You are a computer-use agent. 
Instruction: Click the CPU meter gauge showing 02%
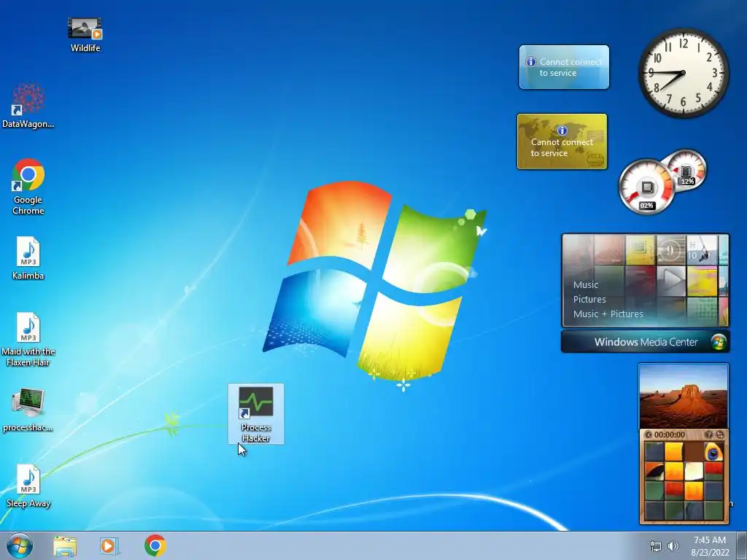[646, 187]
